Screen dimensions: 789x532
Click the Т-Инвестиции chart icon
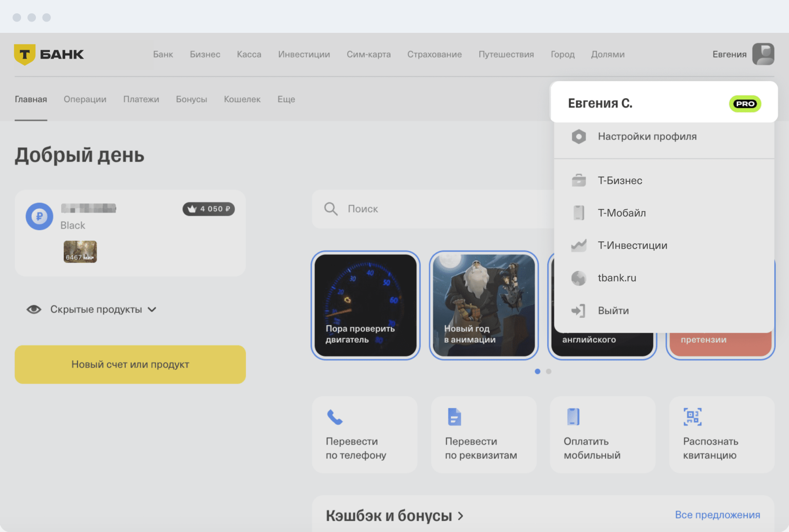pyautogui.click(x=578, y=245)
